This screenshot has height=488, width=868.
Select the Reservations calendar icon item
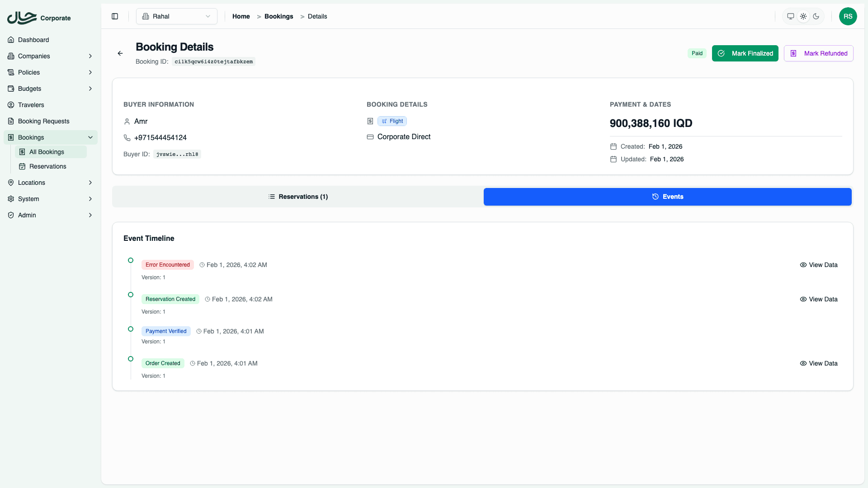pos(22,166)
